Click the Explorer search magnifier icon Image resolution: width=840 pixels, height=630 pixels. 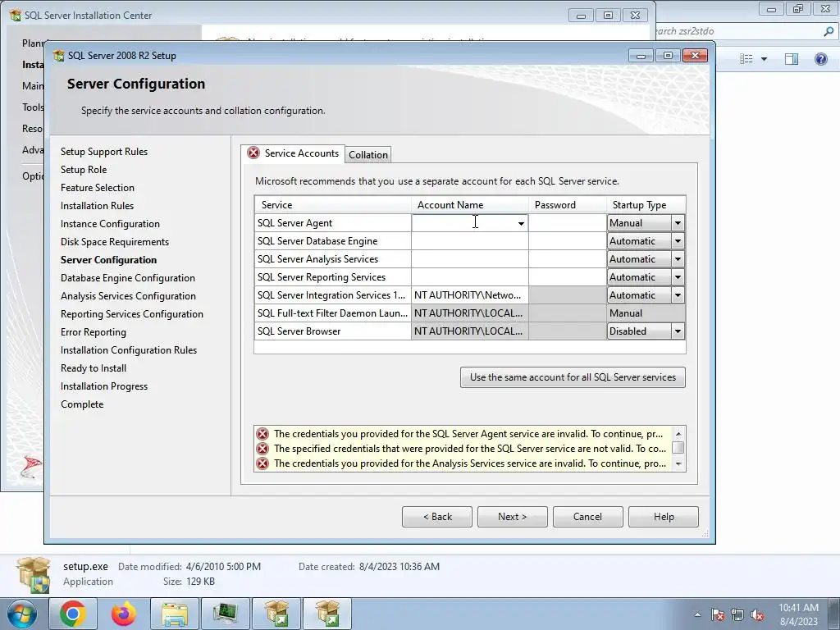(x=829, y=31)
